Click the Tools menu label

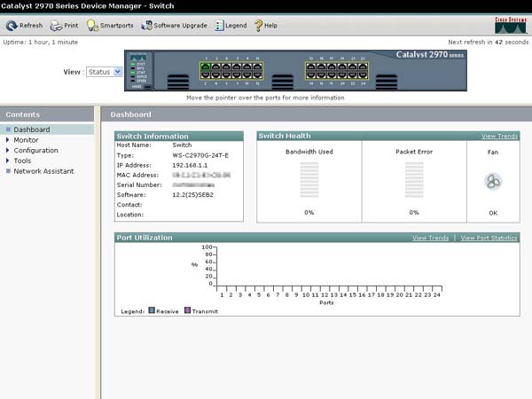coord(22,160)
